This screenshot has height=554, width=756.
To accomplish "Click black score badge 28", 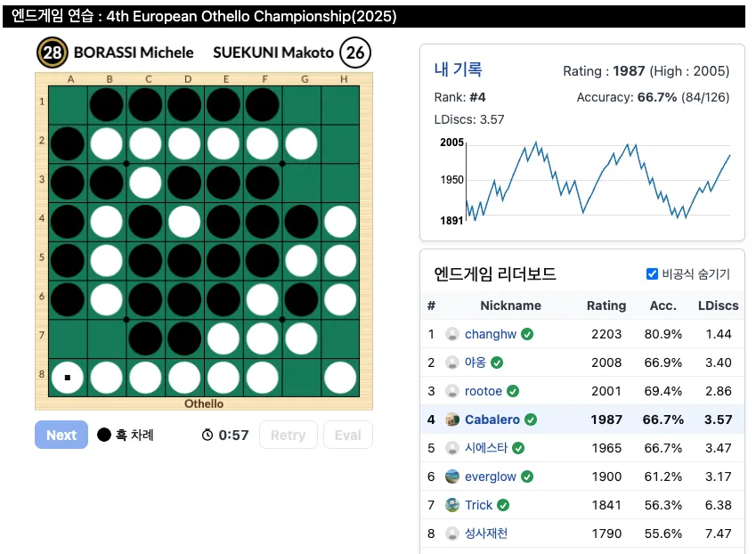I will click(52, 52).
